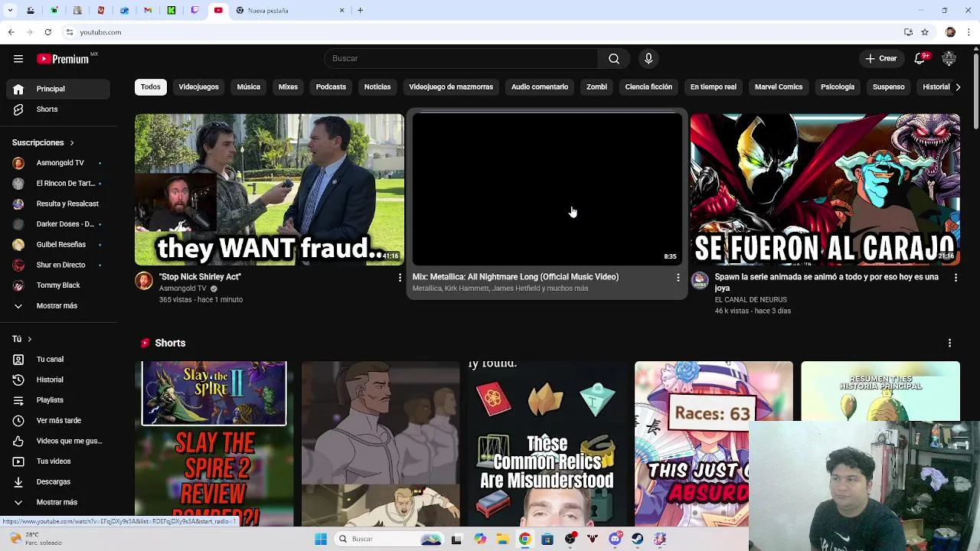The width and height of the screenshot is (980, 551).
Task: Open Asmongold TV subscription in sidebar
Action: (58, 163)
